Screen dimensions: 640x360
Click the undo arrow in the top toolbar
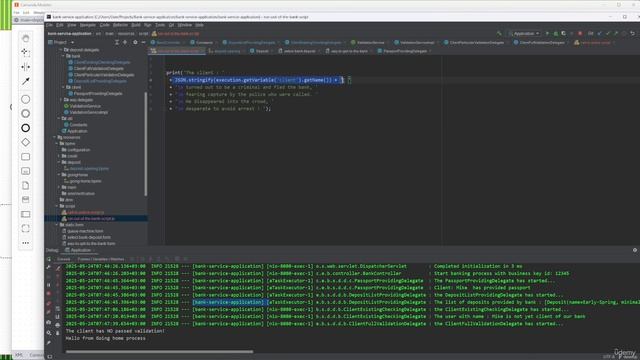tap(633, 33)
